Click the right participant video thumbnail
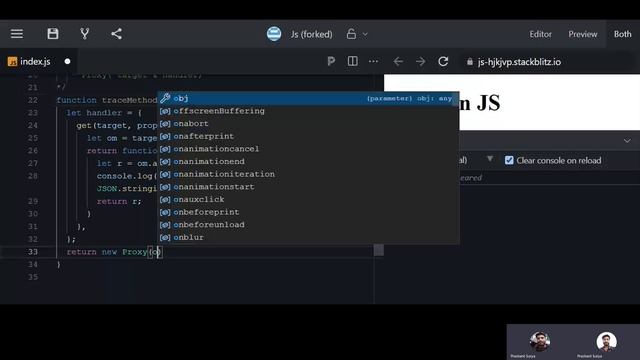This screenshot has width=640, height=360. (606, 342)
